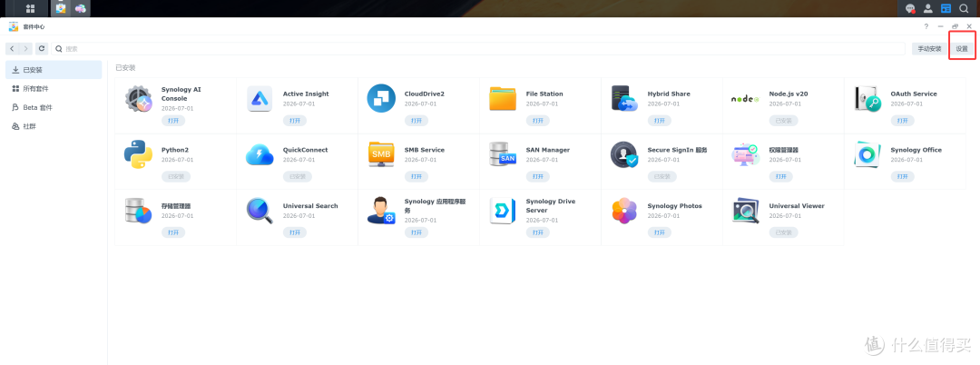The height and width of the screenshot is (365, 980).
Task: Click 打开 under Universal Search
Action: [295, 232]
